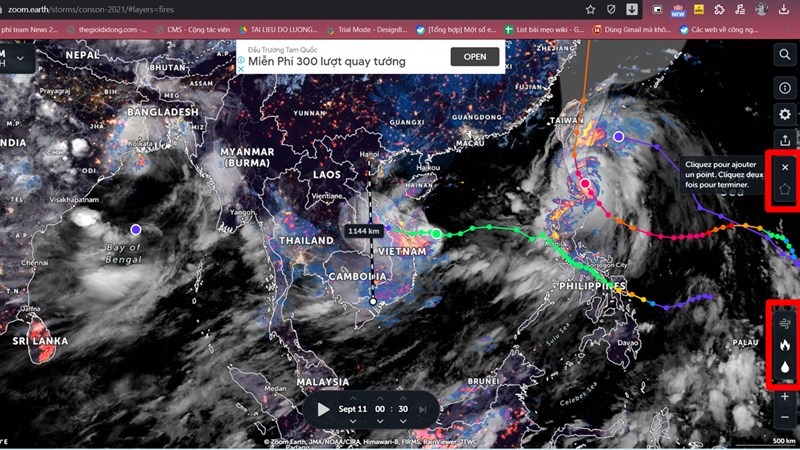The height and width of the screenshot is (450, 800).
Task: Open 'List bài mẹo wiki' bookmark
Action: [x=544, y=30]
